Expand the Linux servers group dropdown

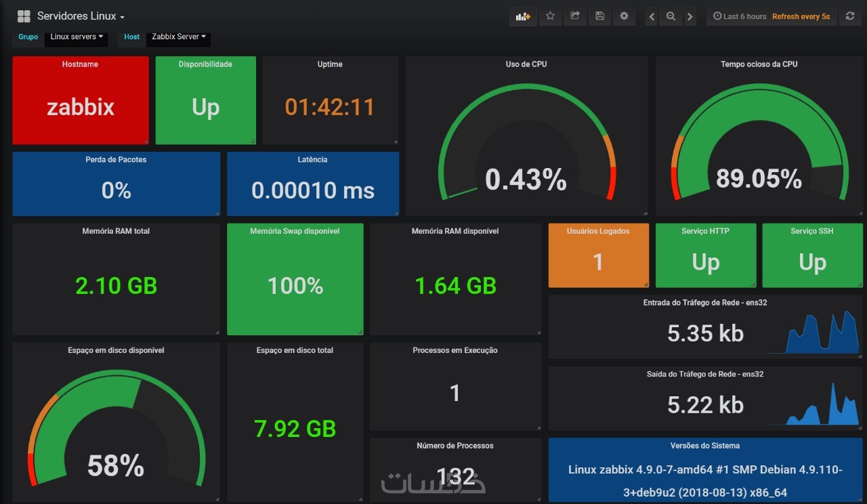[77, 37]
